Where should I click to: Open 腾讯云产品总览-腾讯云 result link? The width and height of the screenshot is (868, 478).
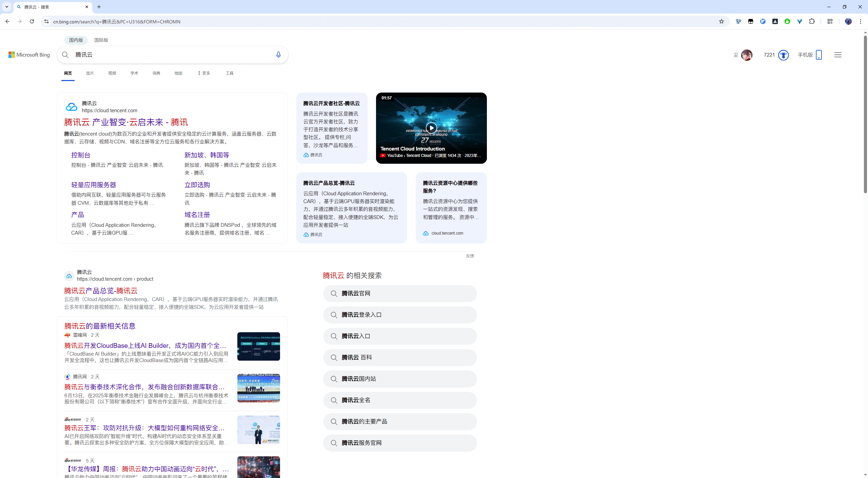pos(101,291)
